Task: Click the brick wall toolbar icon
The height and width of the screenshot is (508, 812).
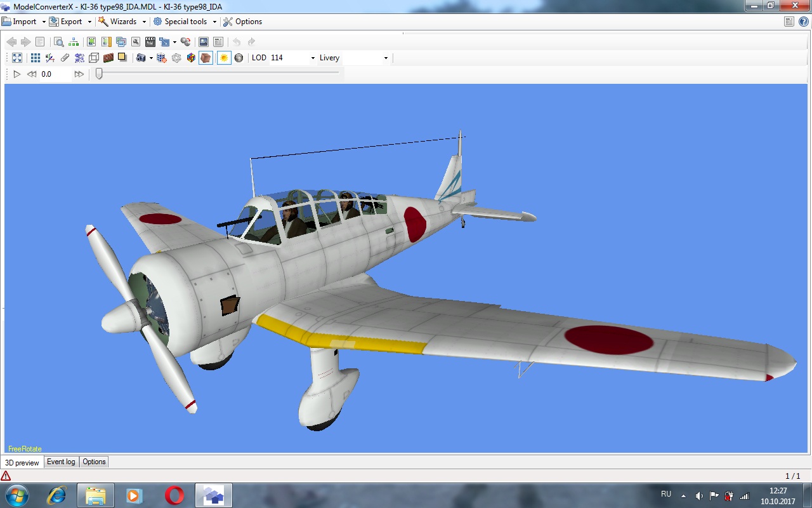Action: (x=108, y=58)
